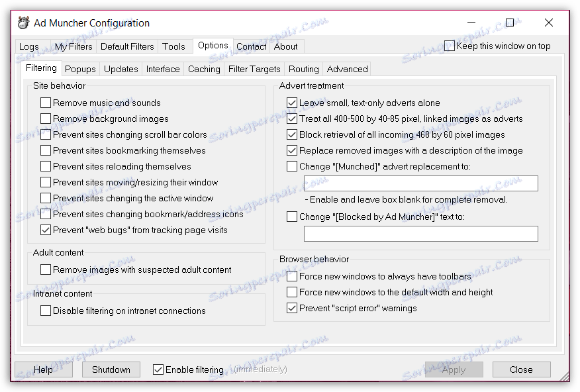This screenshot has width=580, height=392.
Task: Check Disable filtering on intranet connections
Action: pos(46,311)
